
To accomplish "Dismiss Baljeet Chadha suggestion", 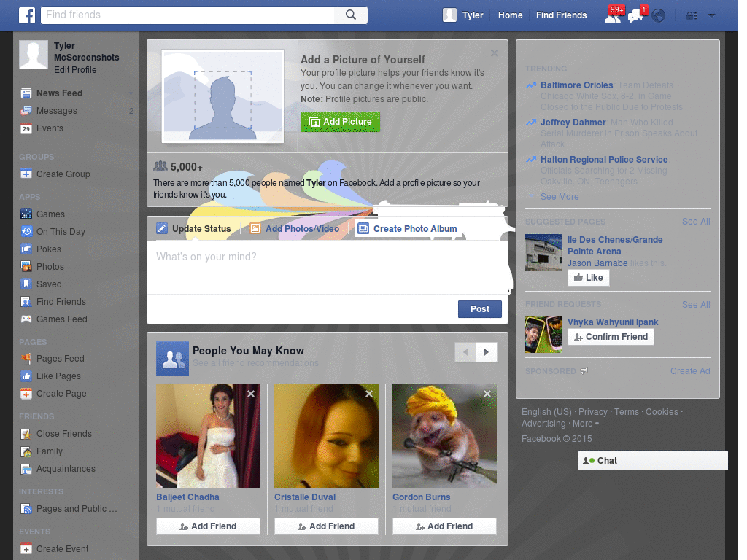I will [251, 394].
